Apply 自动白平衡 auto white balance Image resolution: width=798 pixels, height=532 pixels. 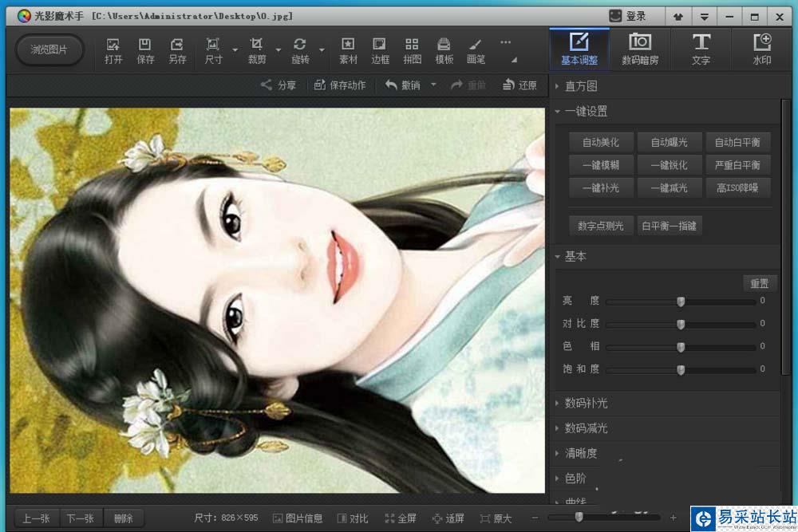pyautogui.click(x=737, y=143)
